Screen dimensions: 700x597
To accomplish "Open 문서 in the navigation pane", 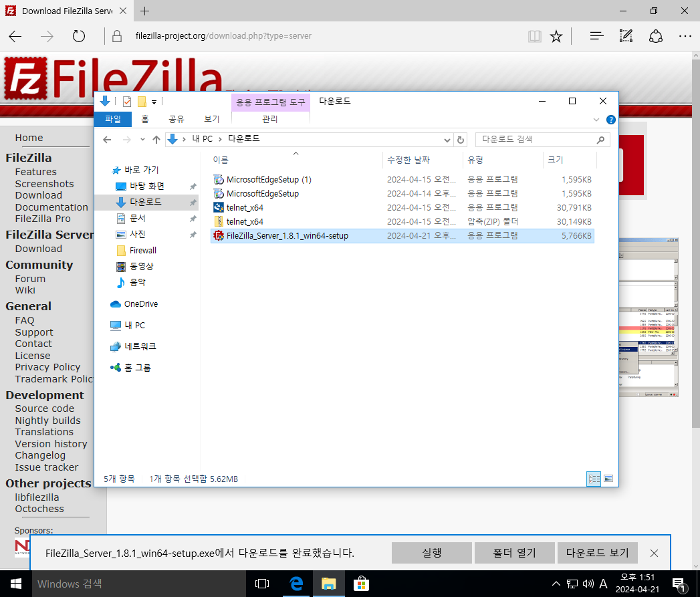I will [x=138, y=218].
